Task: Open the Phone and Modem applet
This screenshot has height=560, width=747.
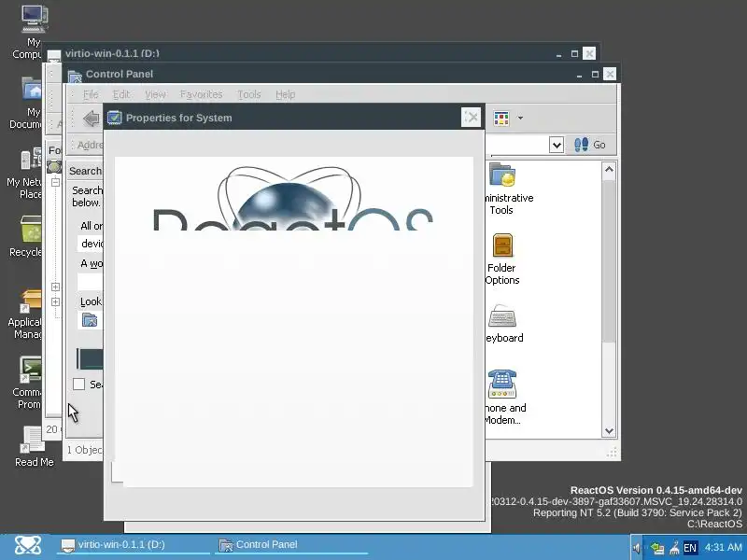Action: click(x=504, y=398)
